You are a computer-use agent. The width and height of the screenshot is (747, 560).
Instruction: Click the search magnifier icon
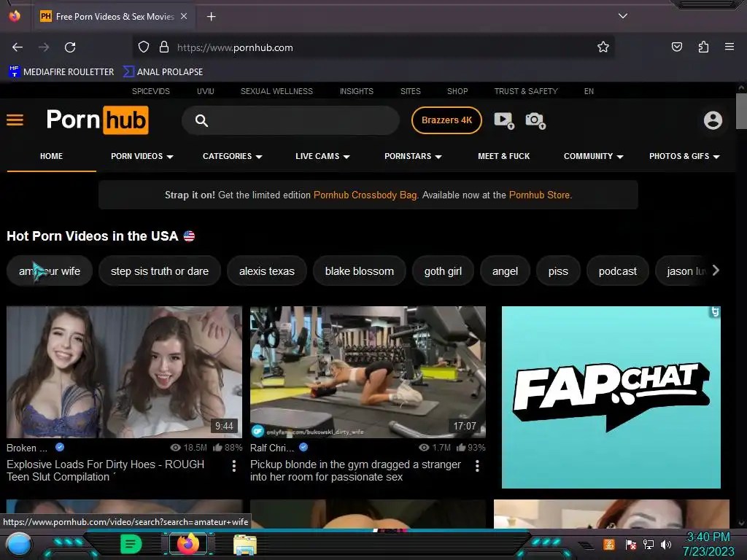click(201, 120)
